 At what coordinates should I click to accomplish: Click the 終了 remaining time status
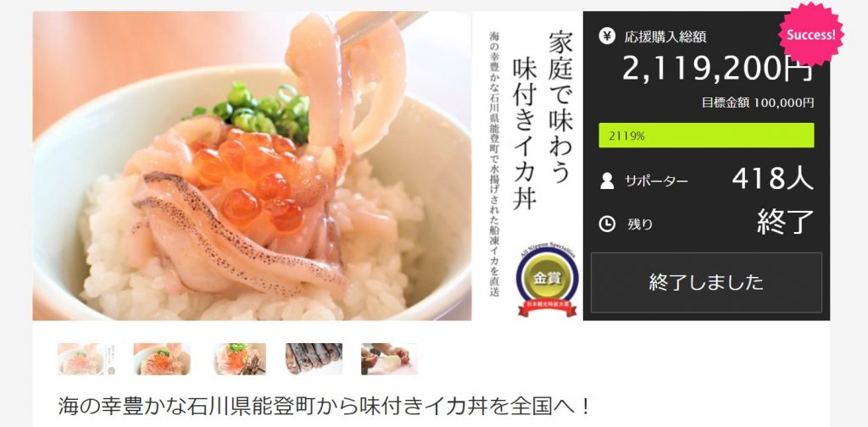click(786, 222)
